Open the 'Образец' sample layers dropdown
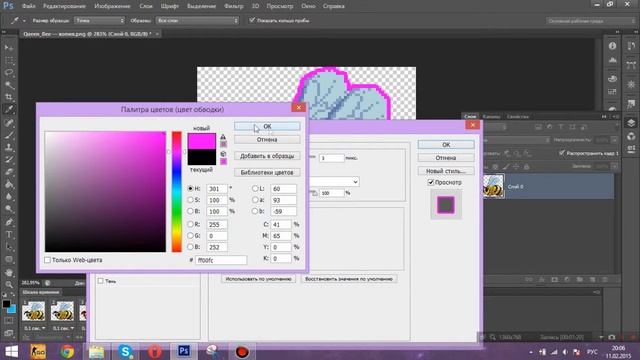 pyautogui.click(x=197, y=20)
